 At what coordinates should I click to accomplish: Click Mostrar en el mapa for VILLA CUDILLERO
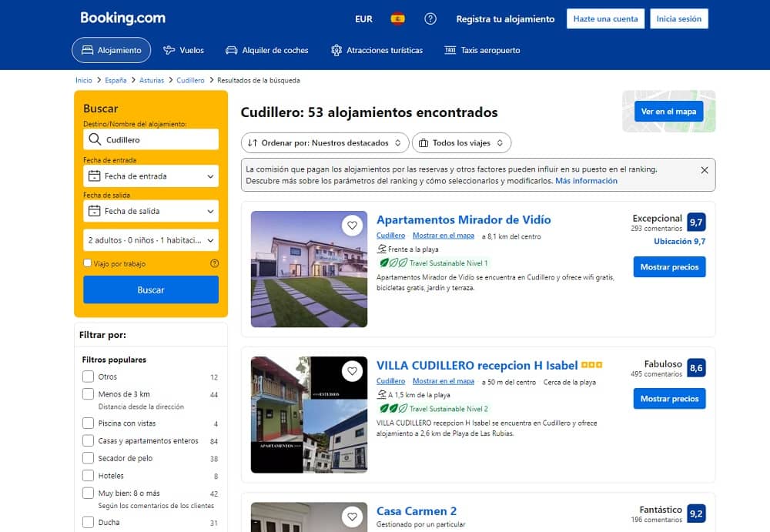(444, 381)
